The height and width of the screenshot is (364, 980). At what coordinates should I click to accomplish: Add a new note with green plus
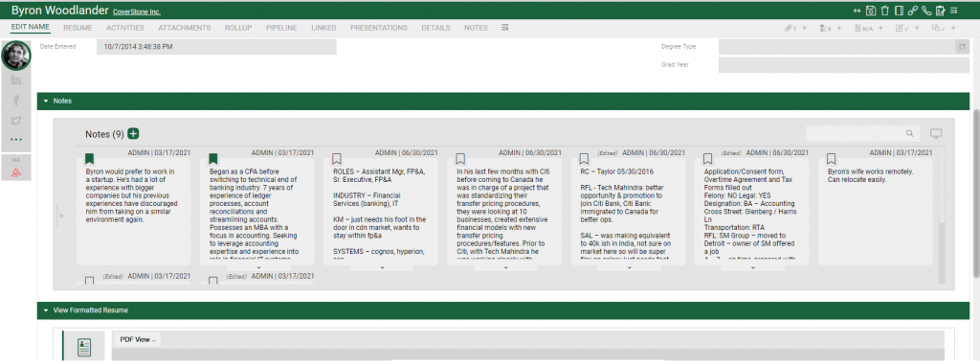click(133, 134)
